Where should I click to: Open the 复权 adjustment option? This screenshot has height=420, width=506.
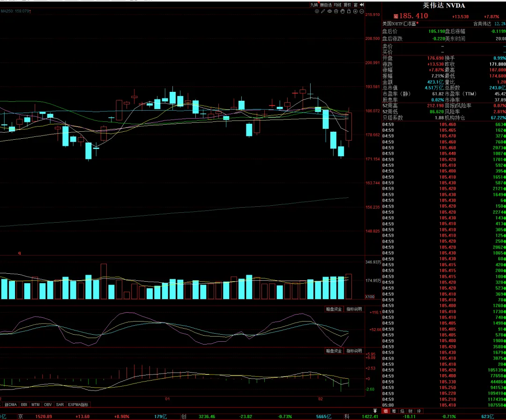click(347, 5)
